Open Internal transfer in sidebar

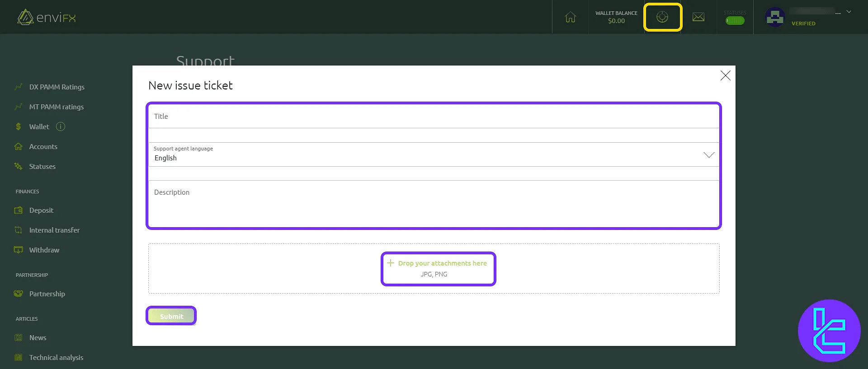tap(54, 230)
